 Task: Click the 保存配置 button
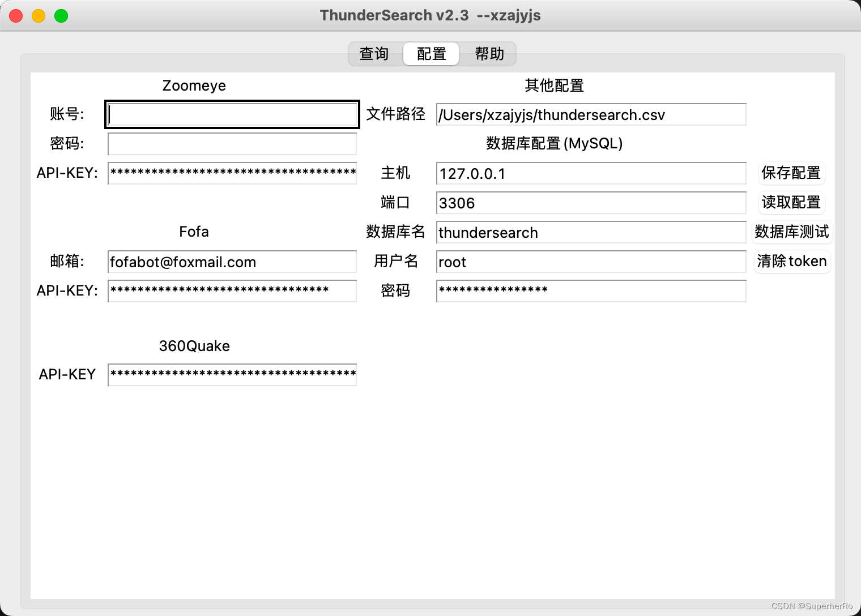(791, 173)
